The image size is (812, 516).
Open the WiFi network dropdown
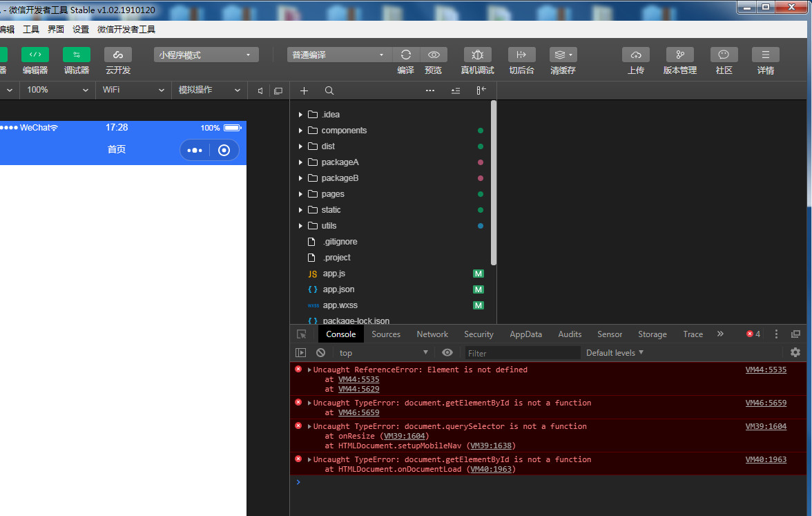pos(133,90)
